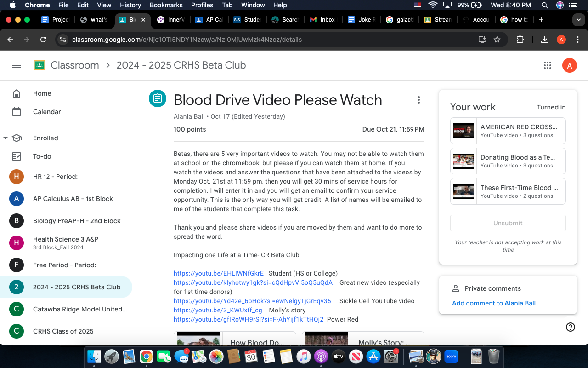Open the Classroom help question mark icon
Viewport: 588px width, 368px height.
click(571, 327)
